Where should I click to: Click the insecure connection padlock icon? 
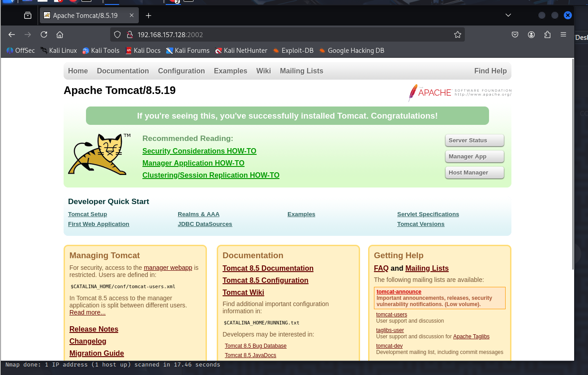(x=129, y=34)
